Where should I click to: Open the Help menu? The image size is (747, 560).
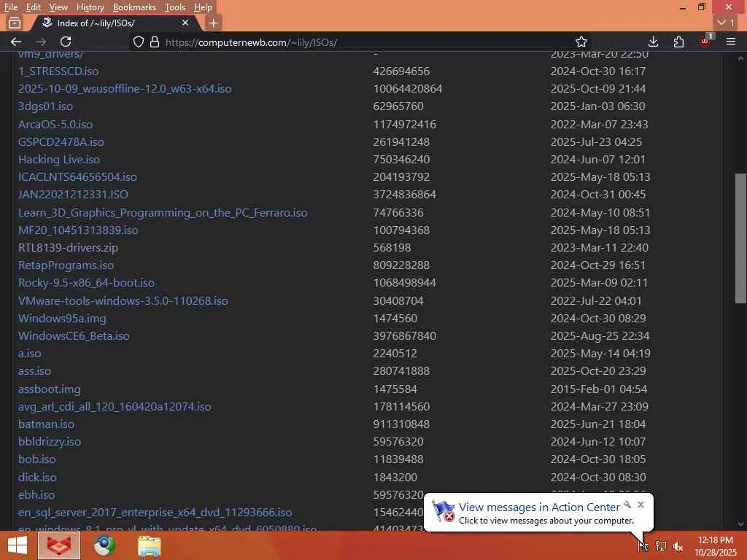coord(203,7)
